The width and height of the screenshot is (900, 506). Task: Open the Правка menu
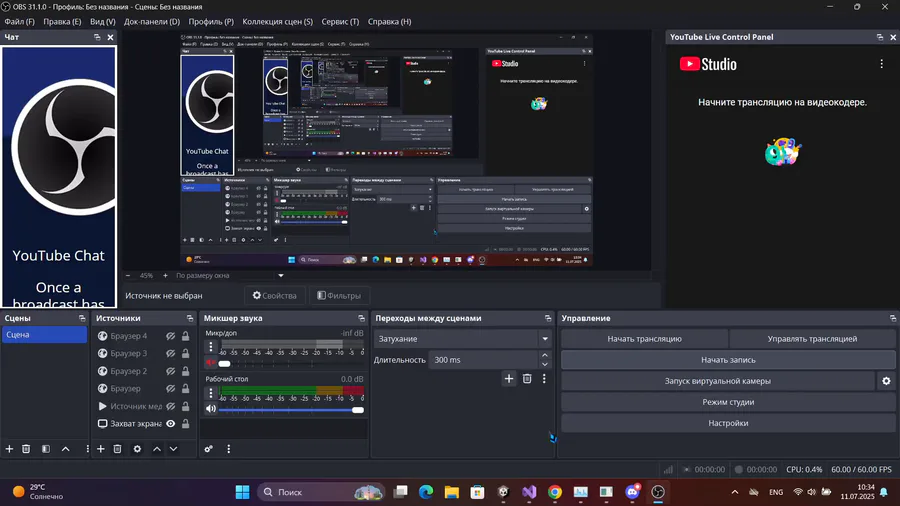pyautogui.click(x=62, y=22)
